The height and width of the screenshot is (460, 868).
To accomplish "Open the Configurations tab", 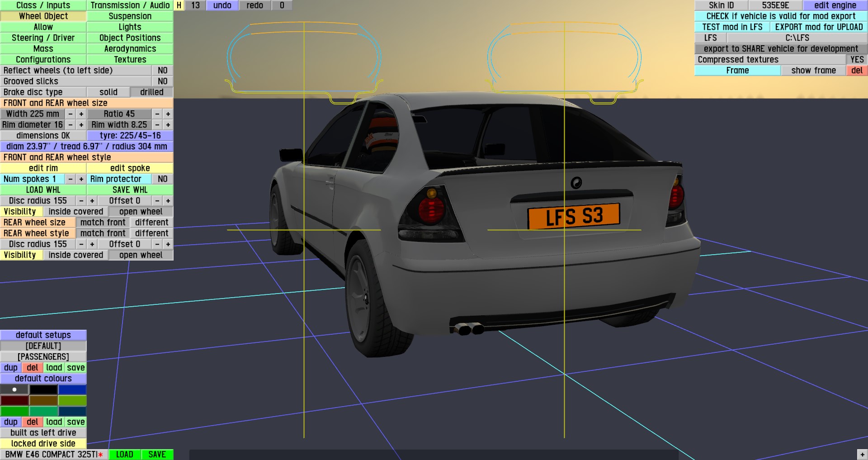I will (x=43, y=60).
